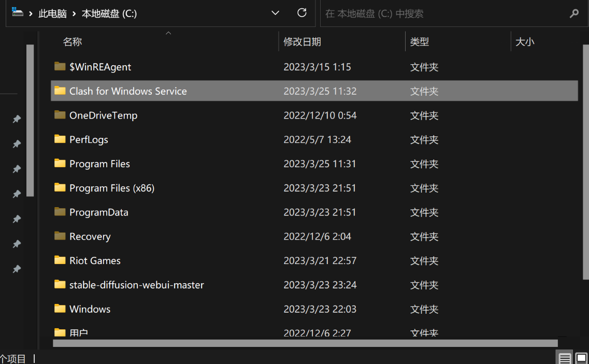
Task: Expand the chevron before 本地磁盘 (C:) breadcrumb
Action: 75,14
